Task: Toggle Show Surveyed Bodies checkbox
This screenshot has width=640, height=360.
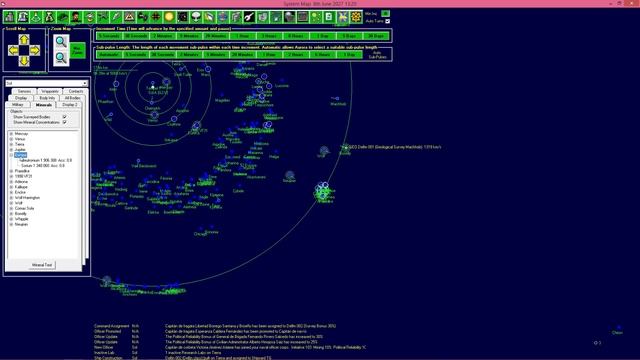Action: click(x=64, y=117)
